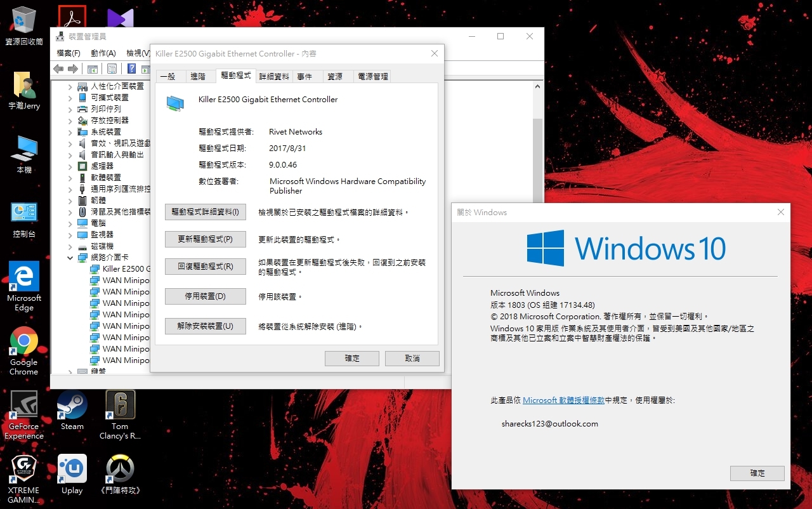The image size is (812, 509).
Task: Select the Tom Clancy's Rainbow Six shortcut
Action: [x=120, y=415]
